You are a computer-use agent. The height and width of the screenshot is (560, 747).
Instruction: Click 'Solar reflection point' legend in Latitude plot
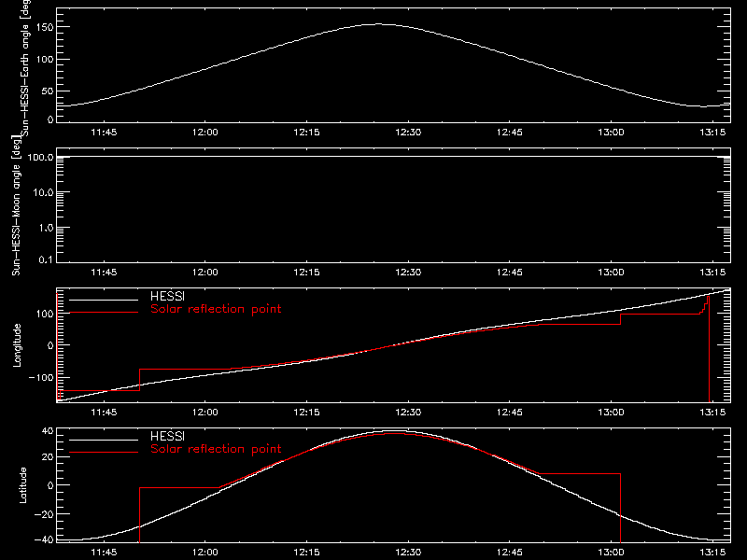(x=216, y=449)
